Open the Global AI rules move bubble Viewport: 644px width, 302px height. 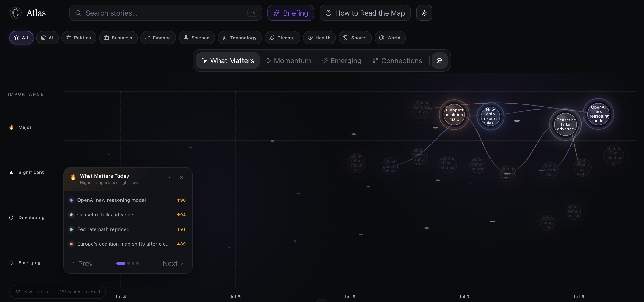[x=421, y=109]
